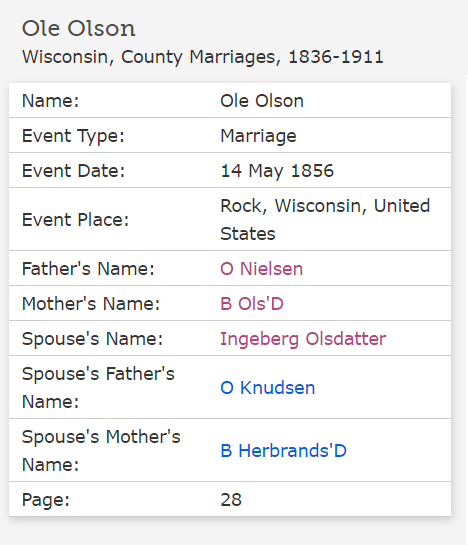Select the Ole Olson name value
This screenshot has width=468, height=545.
tap(262, 101)
